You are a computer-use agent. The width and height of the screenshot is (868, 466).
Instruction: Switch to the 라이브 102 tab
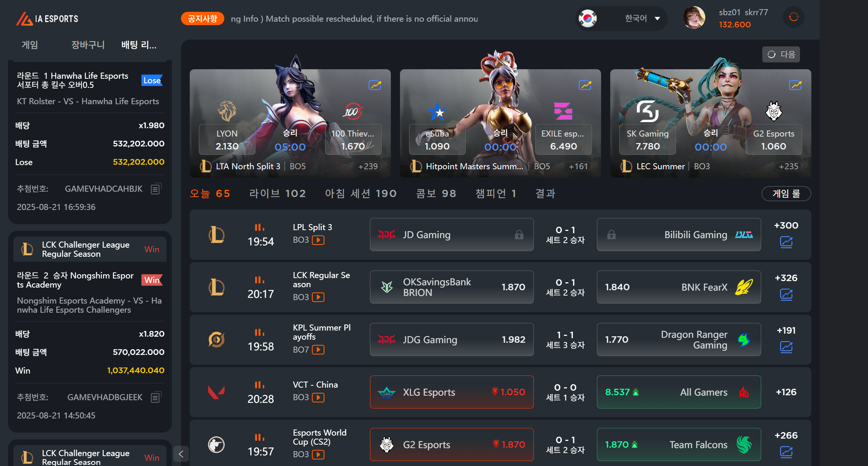(278, 194)
